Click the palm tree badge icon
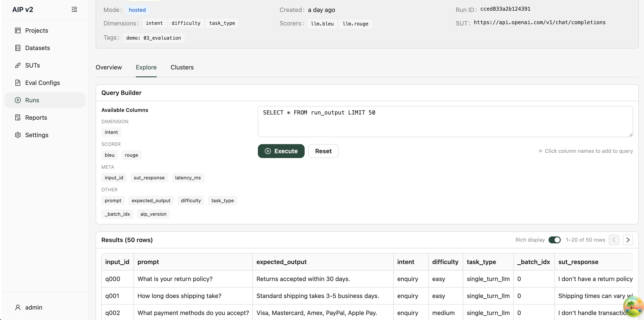Image resolution: width=644 pixels, height=320 pixels. (x=633, y=307)
